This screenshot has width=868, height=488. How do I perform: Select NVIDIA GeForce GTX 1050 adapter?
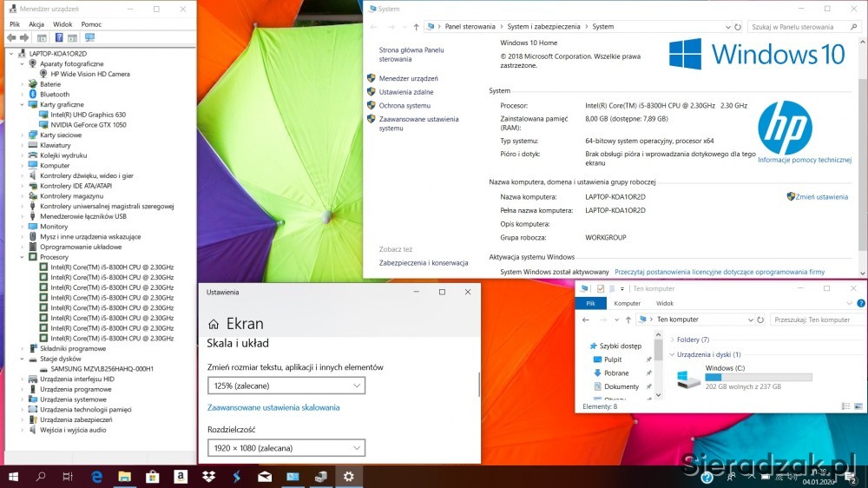point(88,125)
